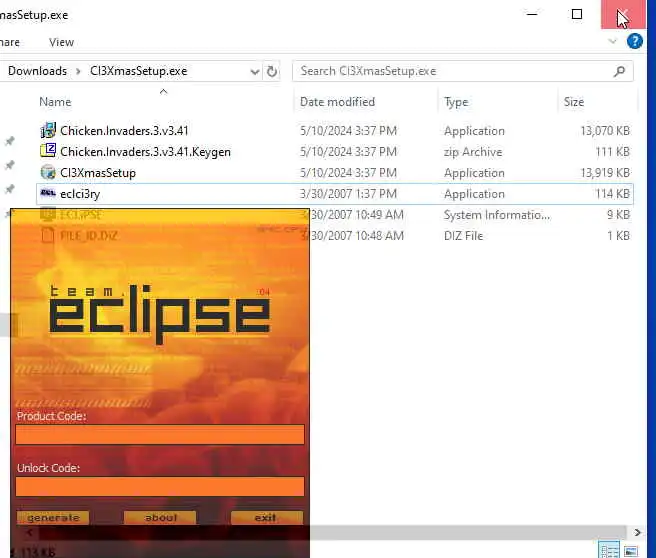Click the DIZ File type cell
This screenshot has width=656, height=558.
click(463, 235)
